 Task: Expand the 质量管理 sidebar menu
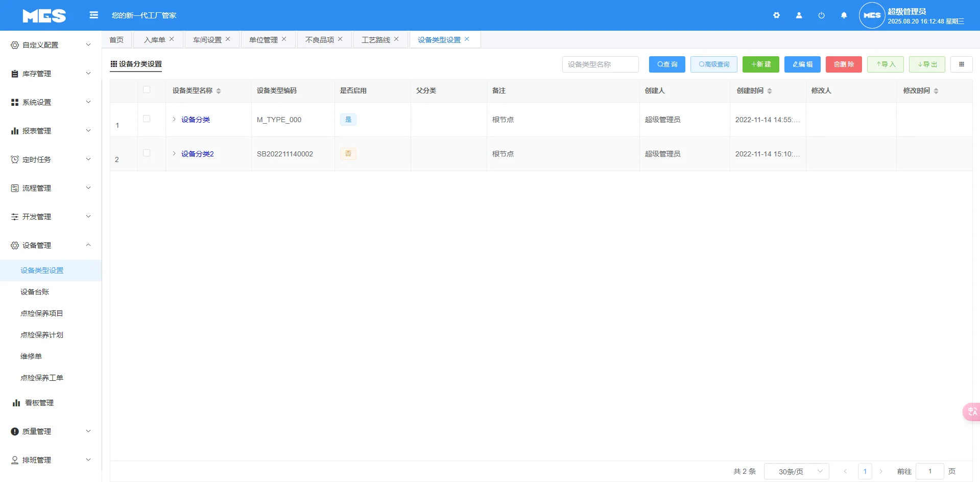(36, 431)
